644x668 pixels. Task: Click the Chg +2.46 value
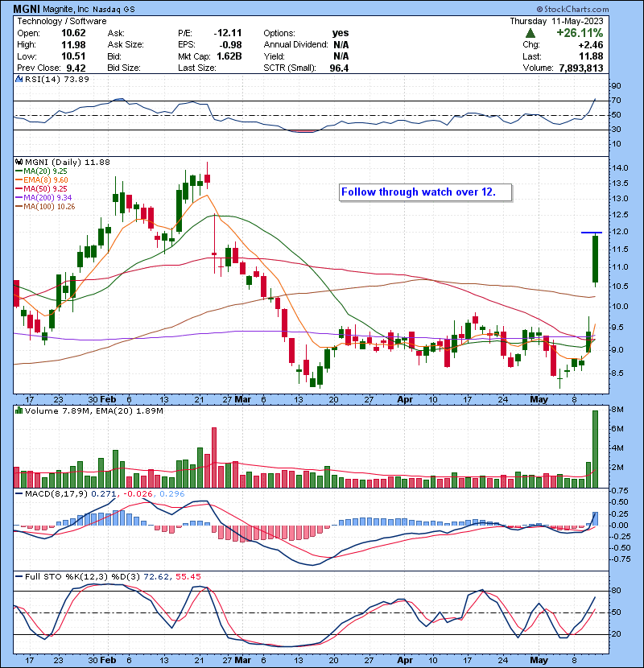pos(591,45)
